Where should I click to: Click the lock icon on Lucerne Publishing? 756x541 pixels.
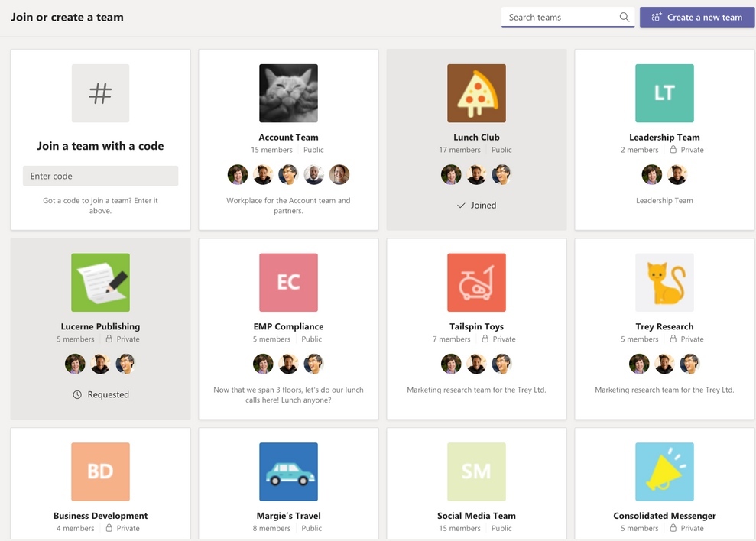pos(109,339)
